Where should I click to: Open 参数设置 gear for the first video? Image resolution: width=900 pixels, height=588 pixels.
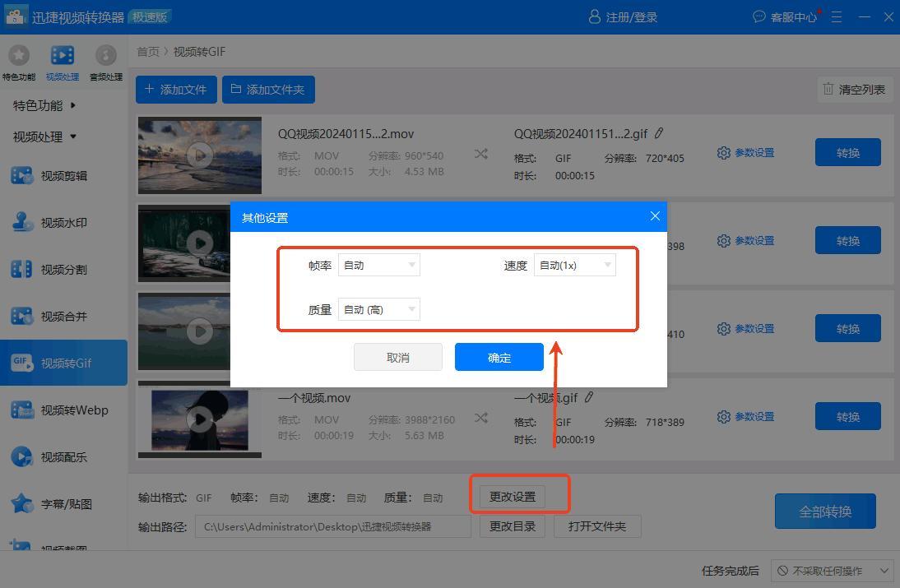(745, 153)
